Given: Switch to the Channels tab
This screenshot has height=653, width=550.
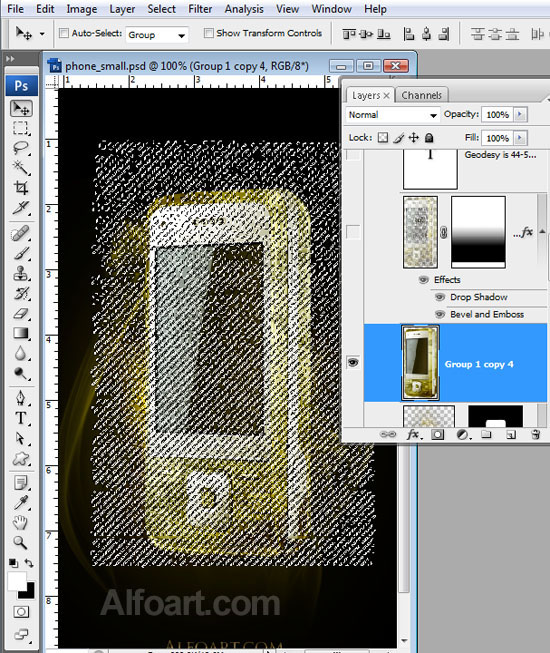Looking at the screenshot, I should coord(421,95).
